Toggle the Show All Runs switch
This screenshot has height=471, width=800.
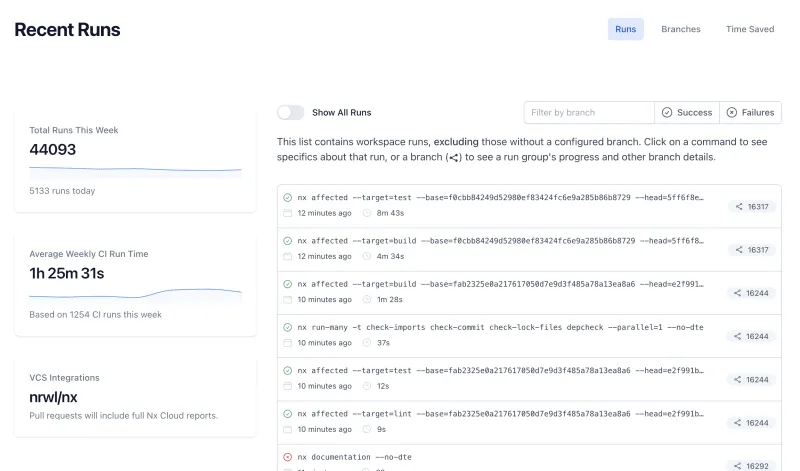pos(290,112)
